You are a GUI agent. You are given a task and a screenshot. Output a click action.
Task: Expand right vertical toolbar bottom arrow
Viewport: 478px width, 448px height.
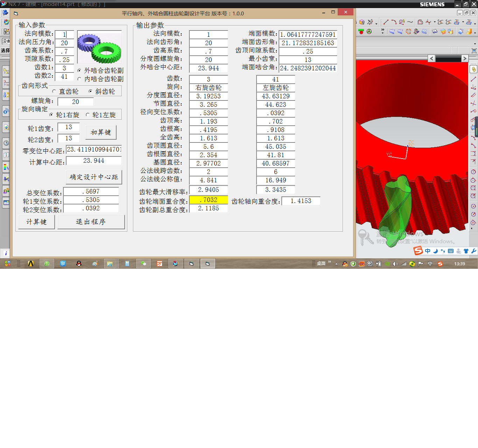click(x=472, y=229)
